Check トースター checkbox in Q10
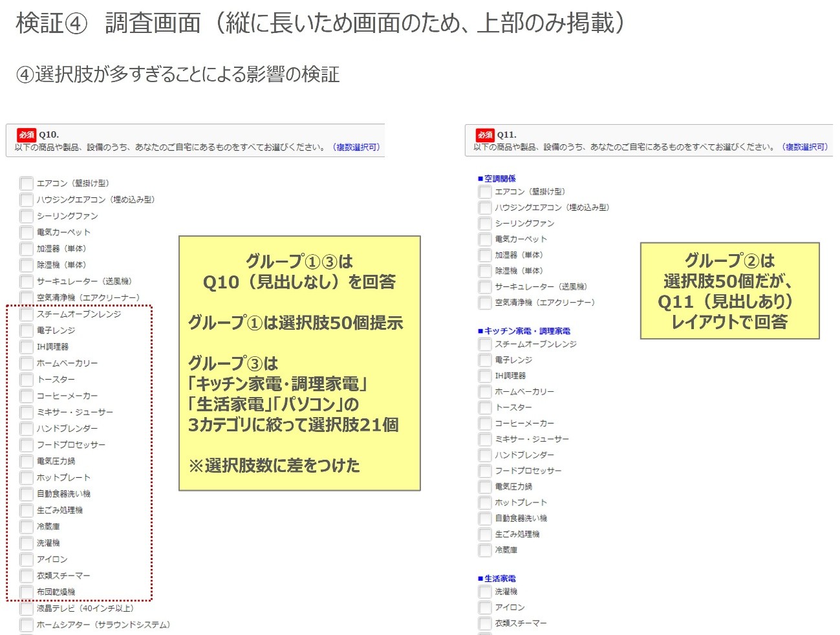This screenshot has height=635, width=840. (x=26, y=380)
